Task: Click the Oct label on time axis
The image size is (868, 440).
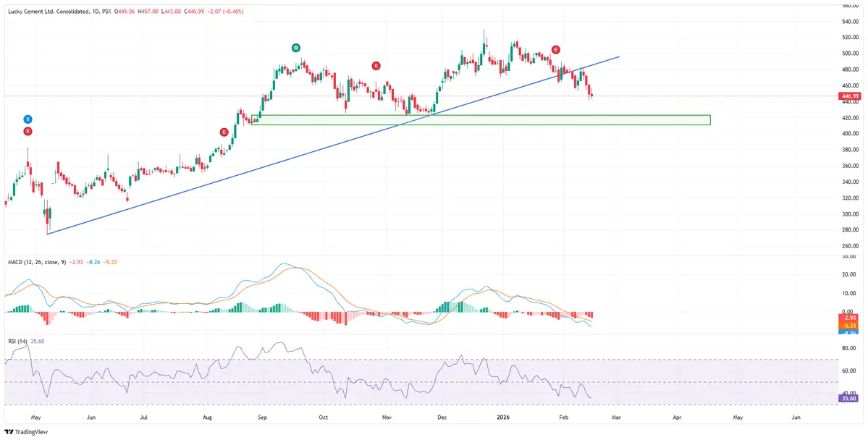Action: click(324, 418)
